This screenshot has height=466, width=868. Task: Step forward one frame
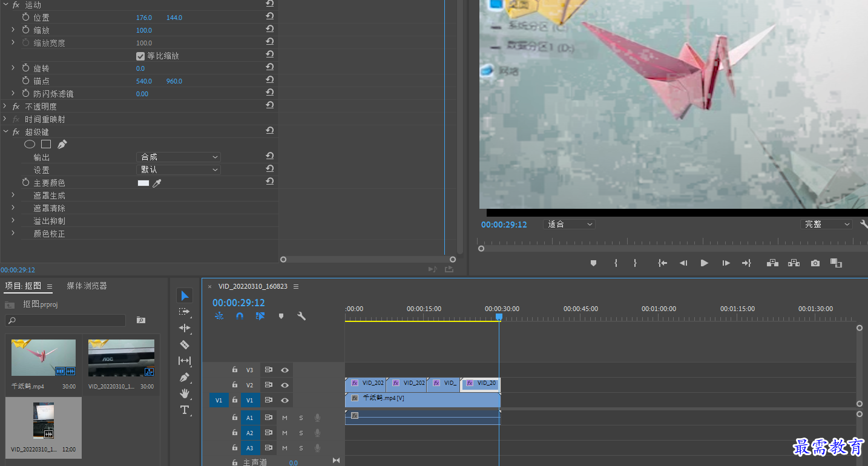[726, 263]
